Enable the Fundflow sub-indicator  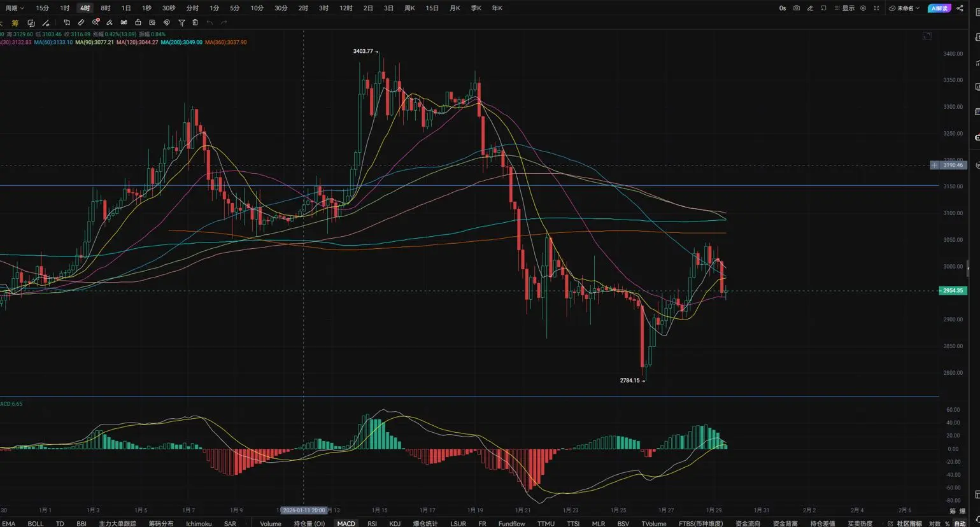[511, 523]
